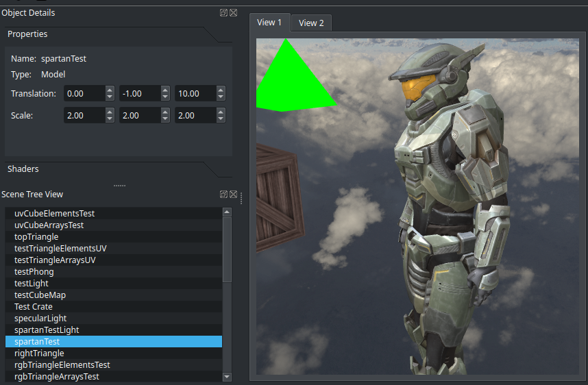Screen dimensions: 588x385
Task: Select testLight in the scene tree
Action: [x=32, y=283]
